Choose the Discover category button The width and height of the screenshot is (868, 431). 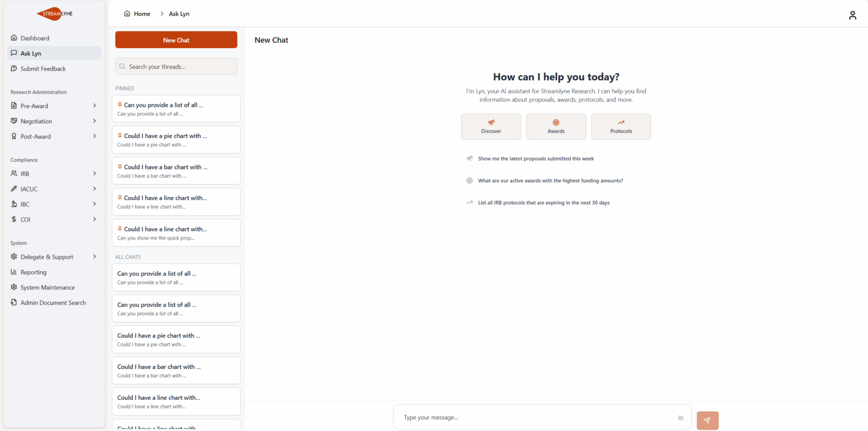point(491,127)
